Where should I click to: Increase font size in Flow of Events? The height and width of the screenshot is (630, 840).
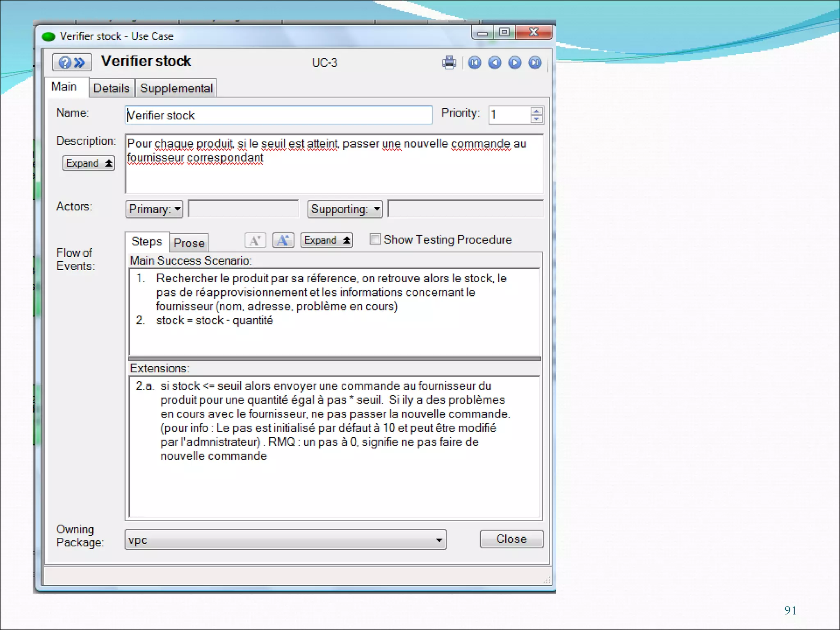(x=283, y=240)
